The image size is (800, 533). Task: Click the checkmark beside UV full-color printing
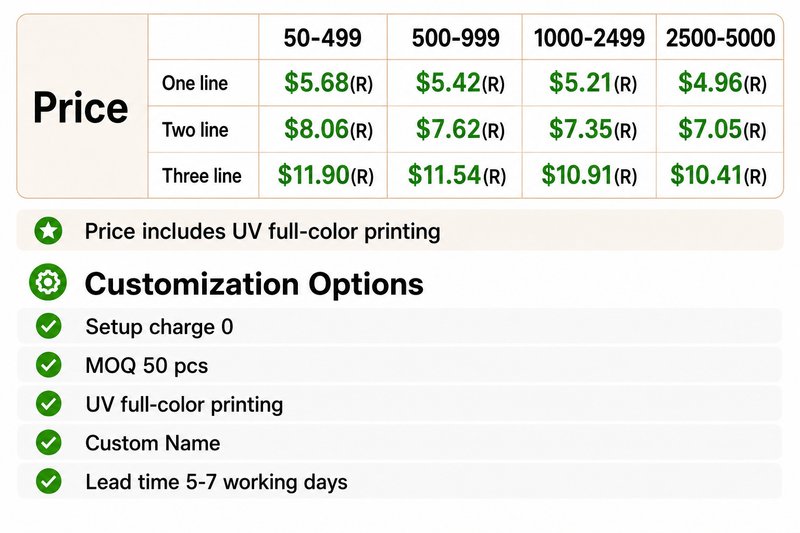49,403
